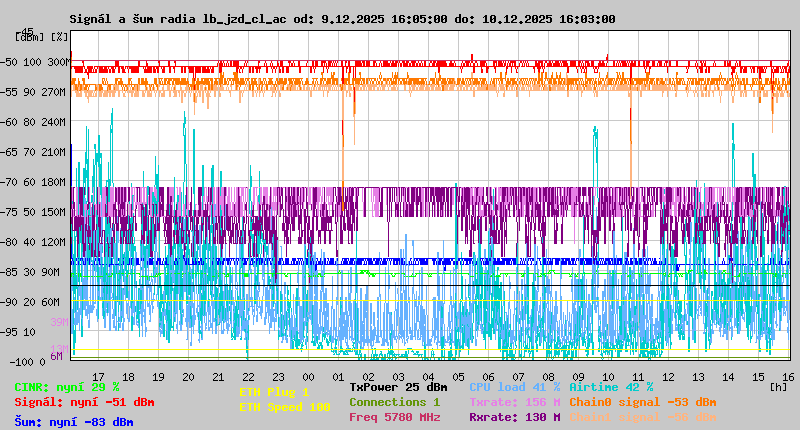The width and height of the screenshot is (800, 430).
Task: Select the '-50 100 300M' Y-axis label
Action: tap(40, 62)
